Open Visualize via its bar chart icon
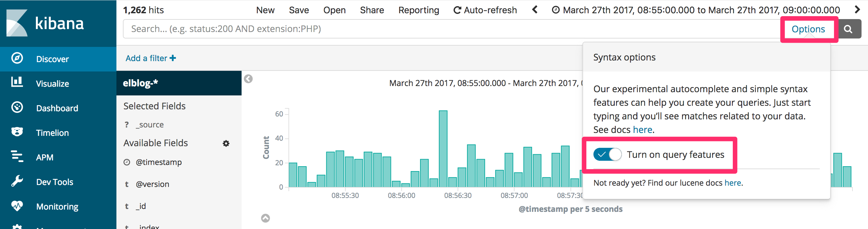 click(x=17, y=82)
